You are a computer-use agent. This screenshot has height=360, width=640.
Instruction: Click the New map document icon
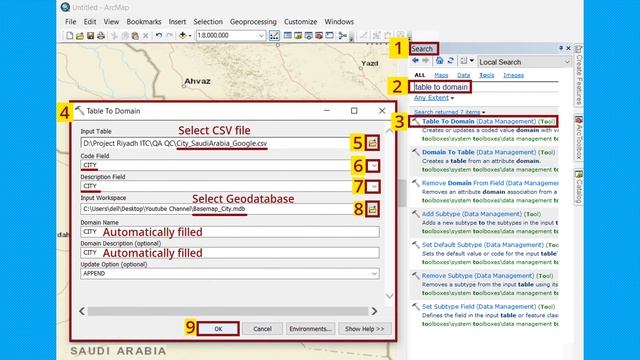pyautogui.click(x=69, y=36)
